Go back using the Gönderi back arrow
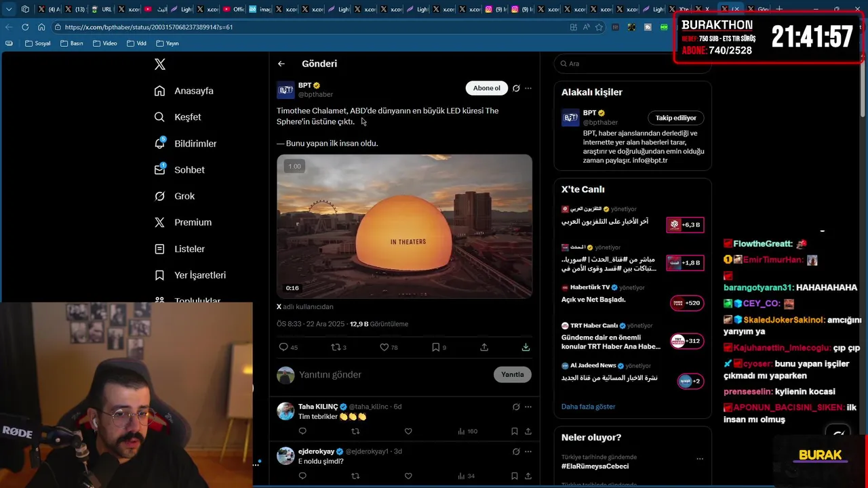This screenshot has height=488, width=868. [x=281, y=64]
